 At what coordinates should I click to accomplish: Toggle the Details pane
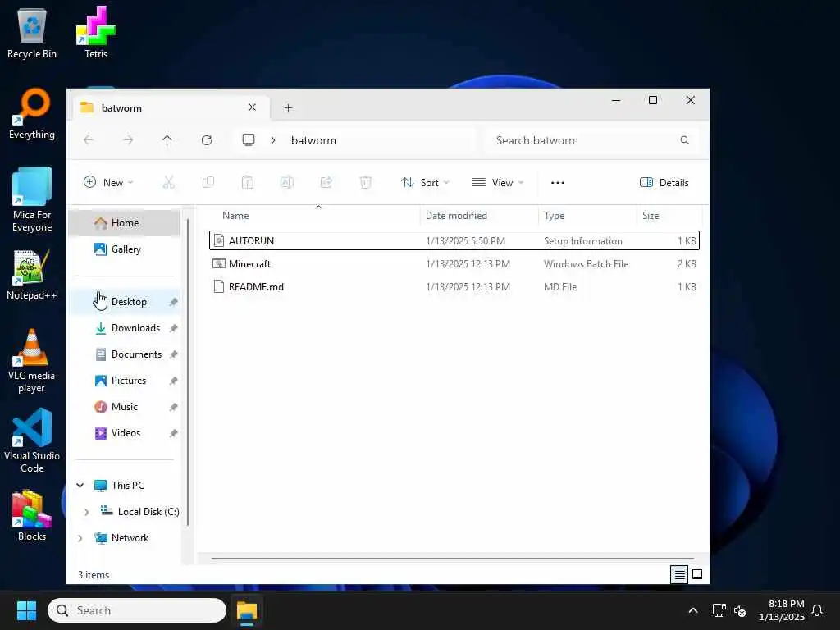point(664,183)
